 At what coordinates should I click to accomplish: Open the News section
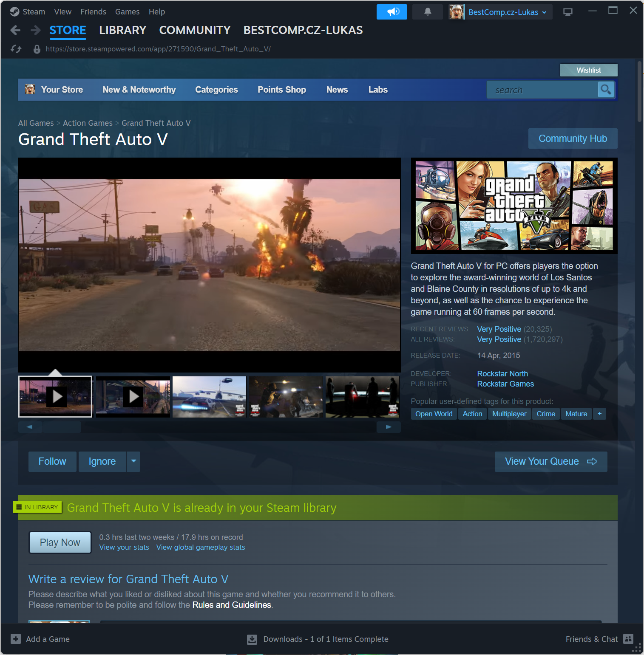tap(337, 90)
